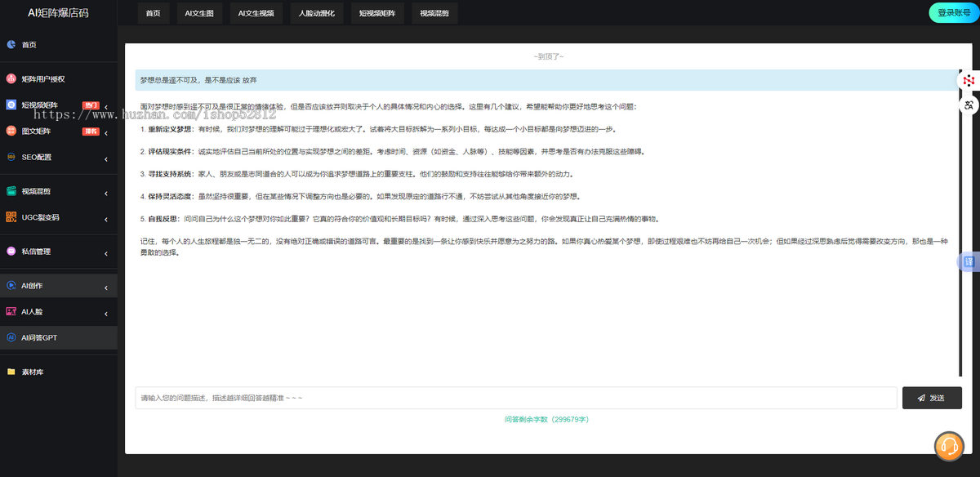The image size is (980, 477).
Task: Open the 首页 tab in top navigation
Action: coord(153,13)
